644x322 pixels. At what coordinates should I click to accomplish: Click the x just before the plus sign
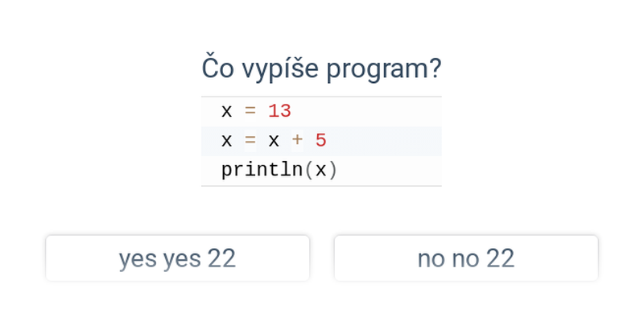click(x=274, y=141)
